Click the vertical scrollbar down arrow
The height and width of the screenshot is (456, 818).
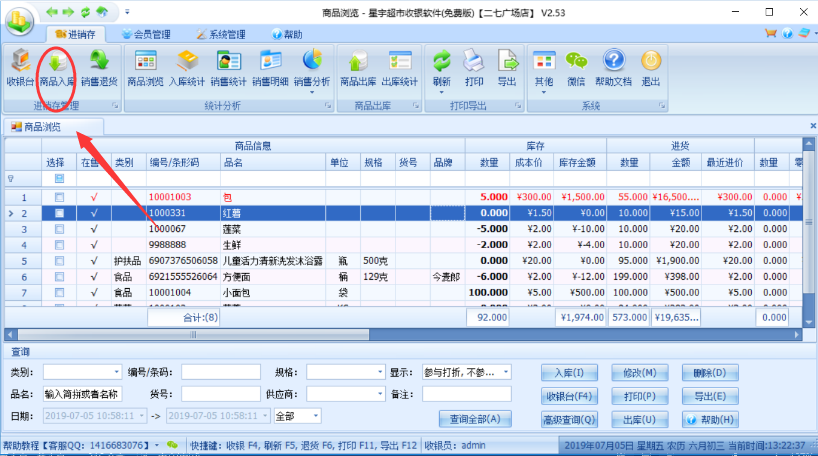click(809, 321)
